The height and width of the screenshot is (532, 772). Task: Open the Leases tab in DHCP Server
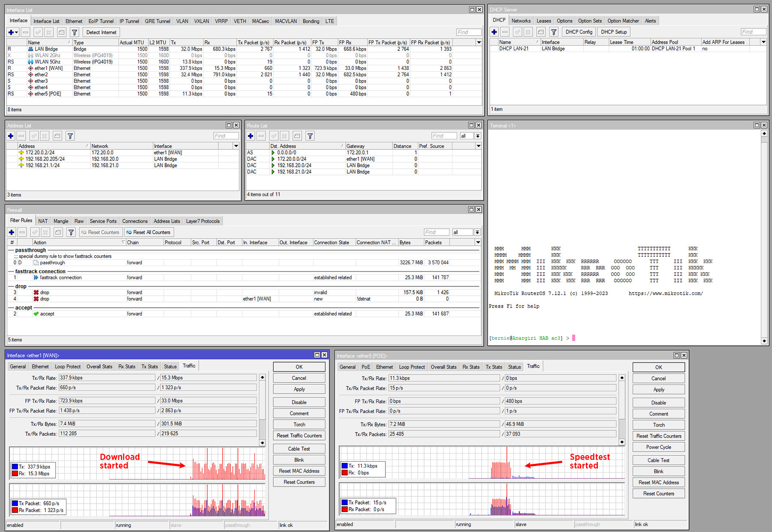coord(543,21)
